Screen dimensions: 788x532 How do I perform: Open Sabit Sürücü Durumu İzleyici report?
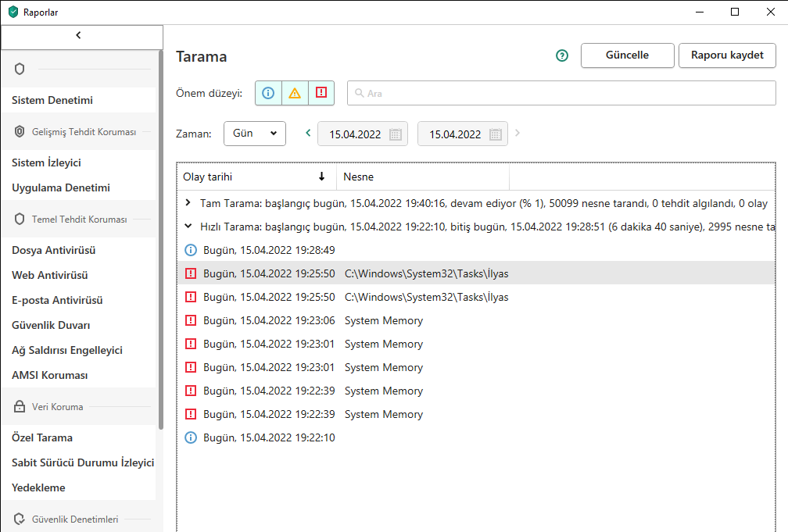(83, 462)
